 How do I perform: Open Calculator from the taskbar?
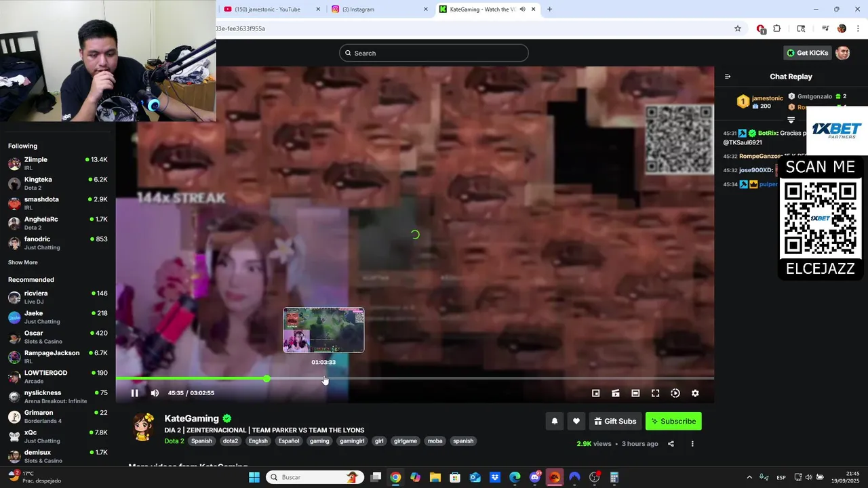click(614, 477)
